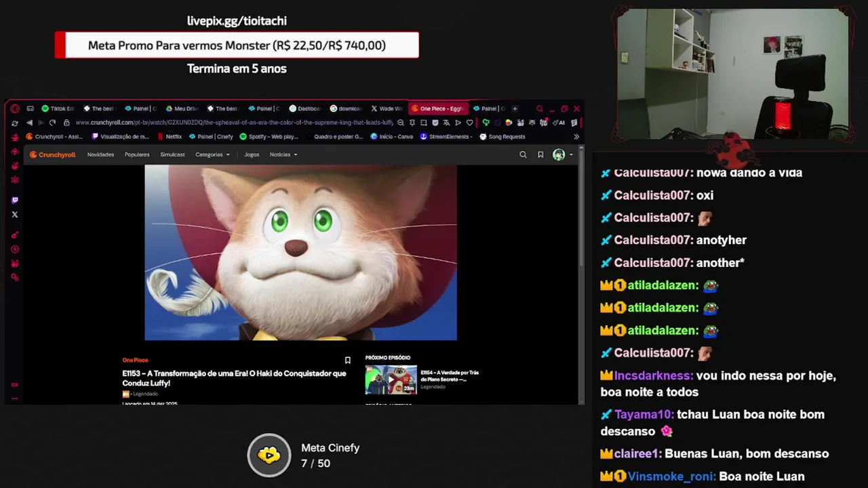Play next episode E1154 thumbnail
Viewport: 868px width, 488px height.
click(391, 380)
